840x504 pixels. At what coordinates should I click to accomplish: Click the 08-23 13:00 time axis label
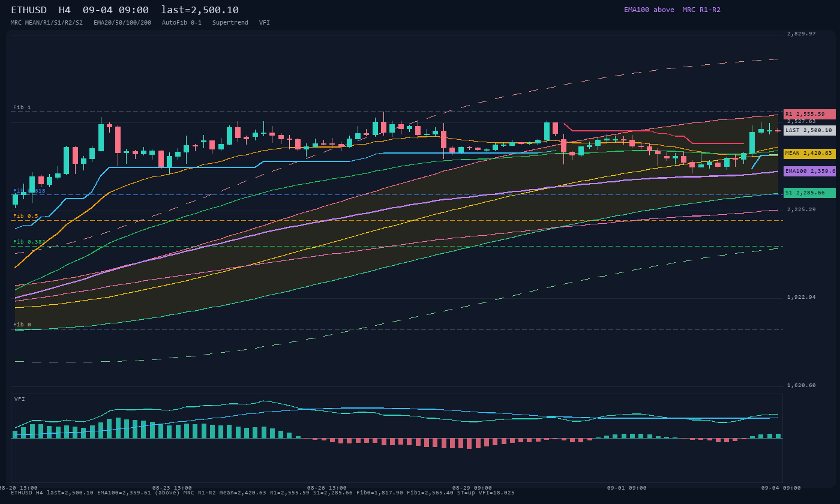pos(172,488)
